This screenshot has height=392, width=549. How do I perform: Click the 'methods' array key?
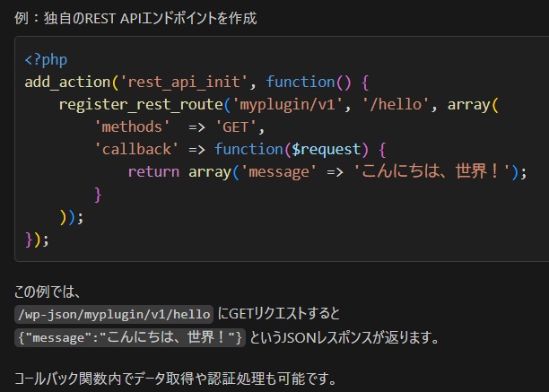(x=132, y=126)
